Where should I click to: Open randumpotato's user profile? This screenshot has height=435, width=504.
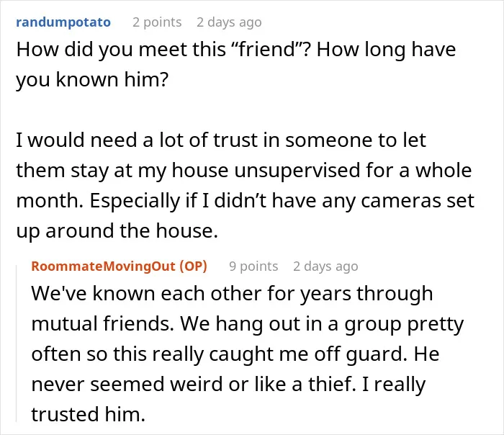click(63, 22)
